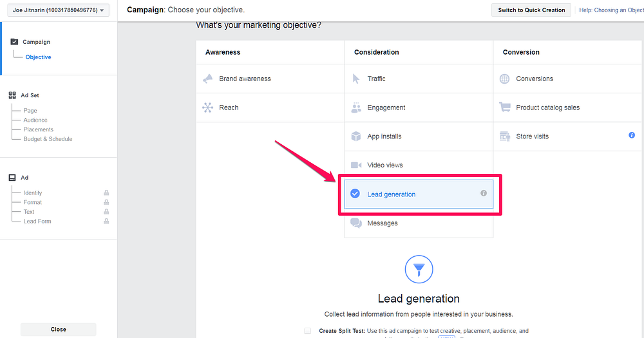The image size is (644, 338).
Task: Open Page under Ad Set
Action: 30,111
